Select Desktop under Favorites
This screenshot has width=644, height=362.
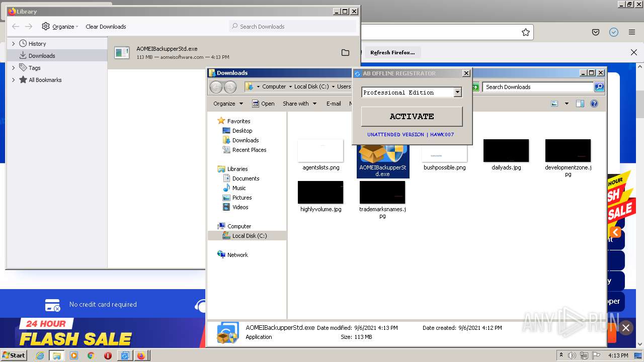coord(242,131)
